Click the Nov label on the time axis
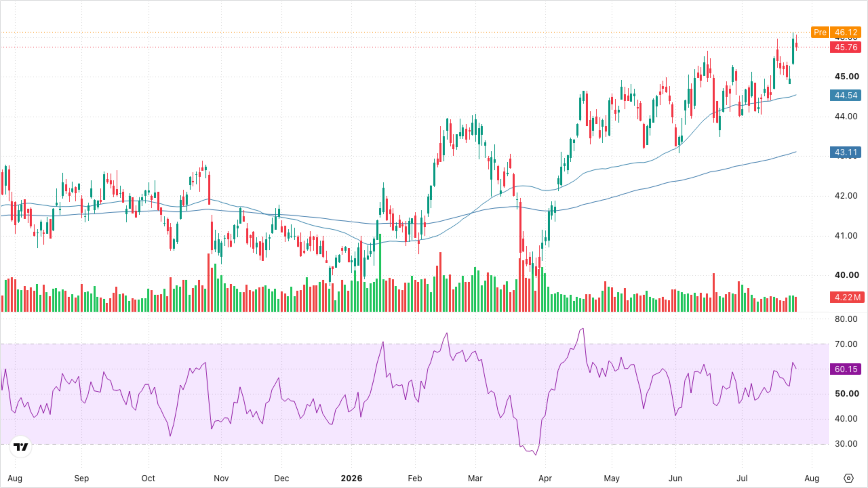Viewport: 868px width, 488px height. click(x=221, y=478)
